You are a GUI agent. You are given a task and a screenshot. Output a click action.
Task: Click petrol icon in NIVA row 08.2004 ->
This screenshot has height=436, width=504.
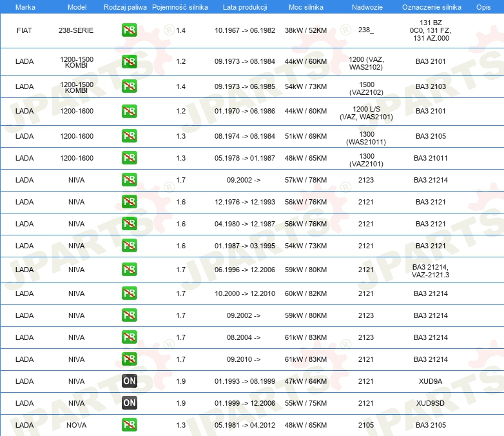coord(129,337)
